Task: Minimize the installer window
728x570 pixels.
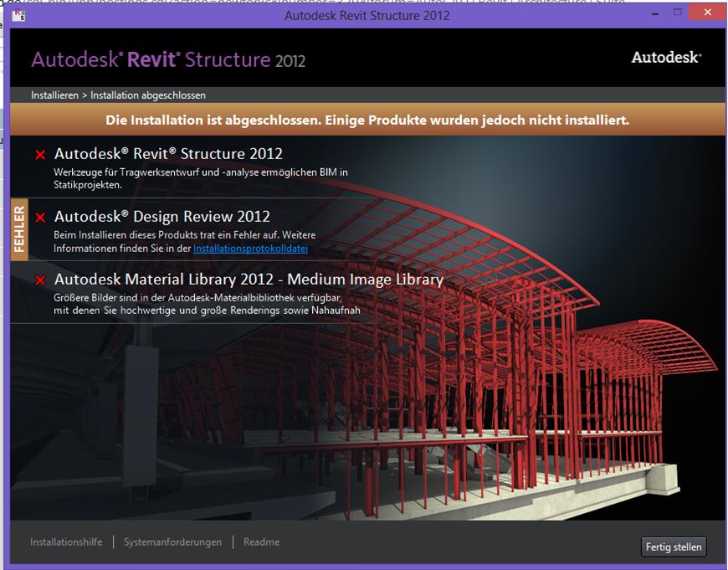Action: [x=655, y=14]
